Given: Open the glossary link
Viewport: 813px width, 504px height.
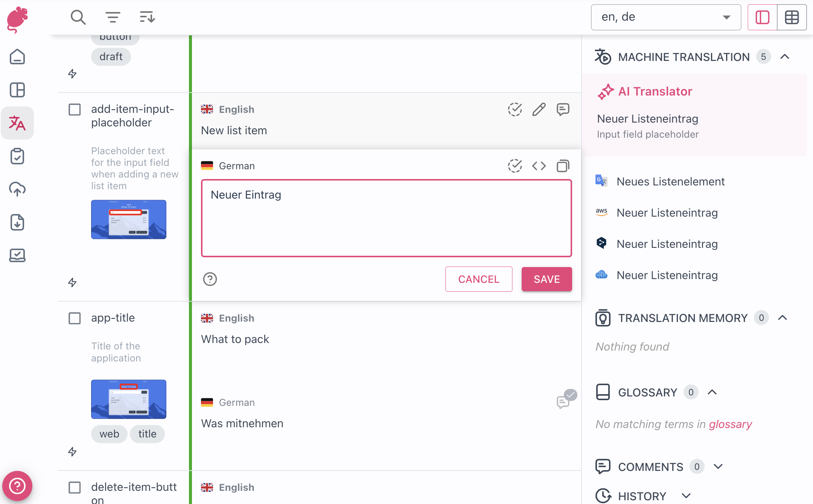Looking at the screenshot, I should click(x=730, y=424).
